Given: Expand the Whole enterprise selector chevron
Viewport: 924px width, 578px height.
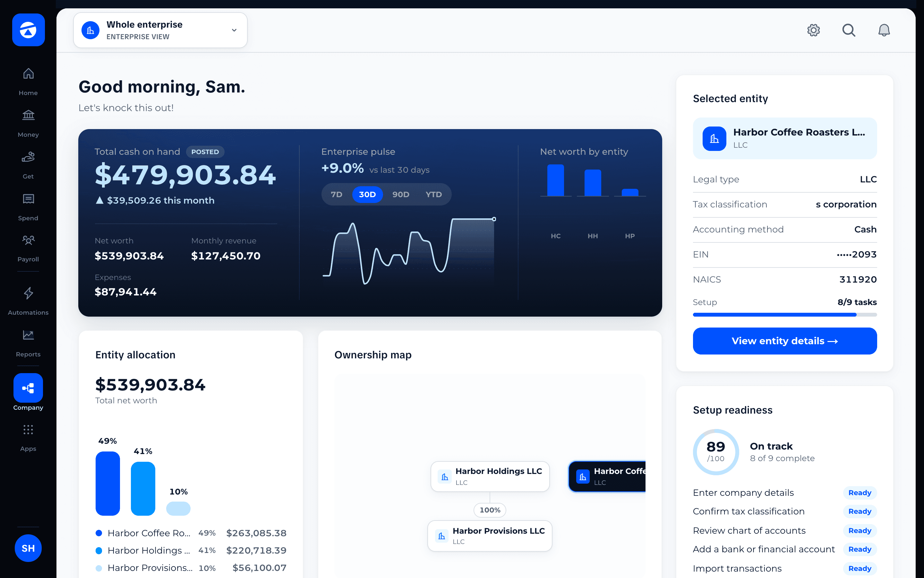Looking at the screenshot, I should coord(234,30).
